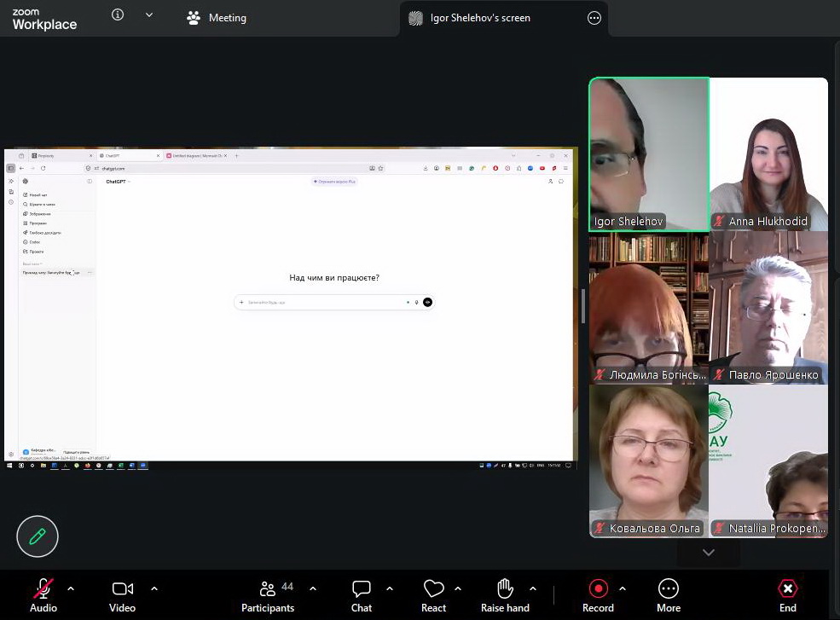Expand the Participants options arrow
The image size is (840, 620).
tap(313, 588)
